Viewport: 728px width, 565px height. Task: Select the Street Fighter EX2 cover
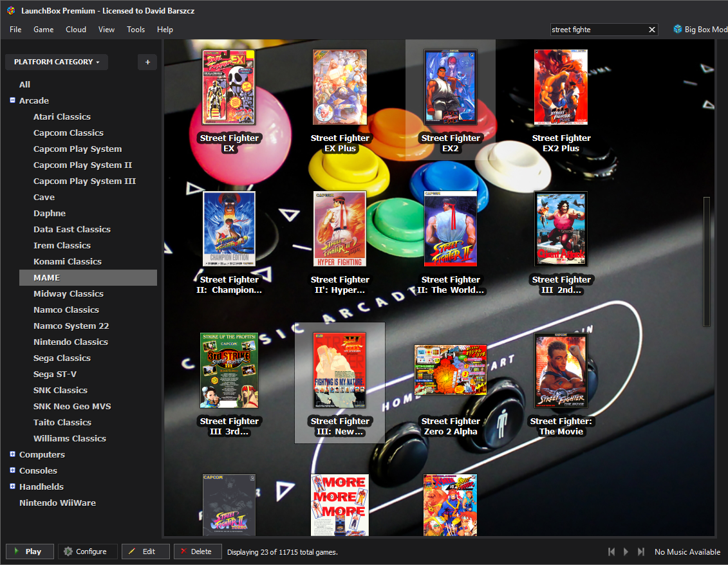(x=451, y=88)
